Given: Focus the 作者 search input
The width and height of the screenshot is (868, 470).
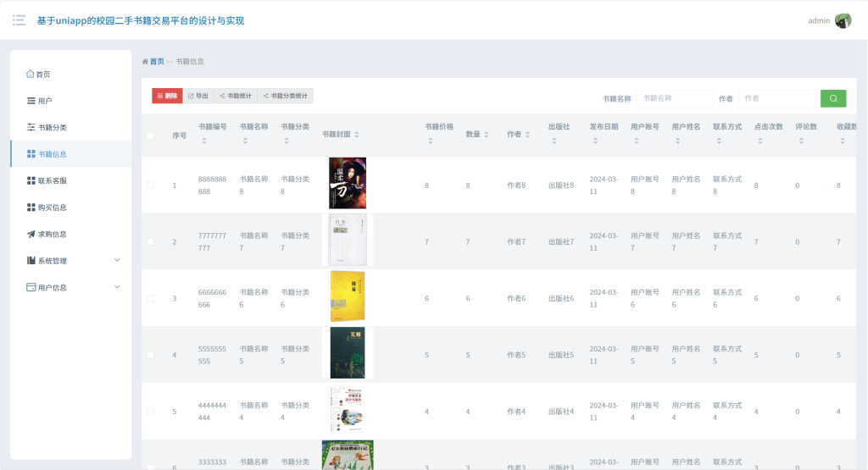Looking at the screenshot, I should point(776,98).
